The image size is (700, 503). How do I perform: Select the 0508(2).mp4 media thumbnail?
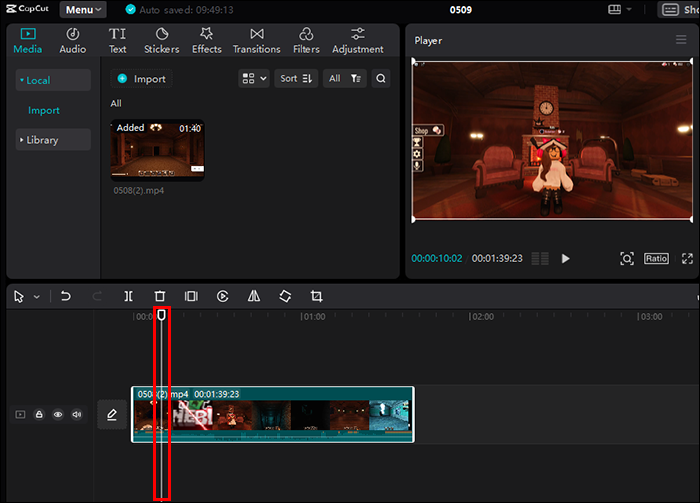pyautogui.click(x=157, y=149)
